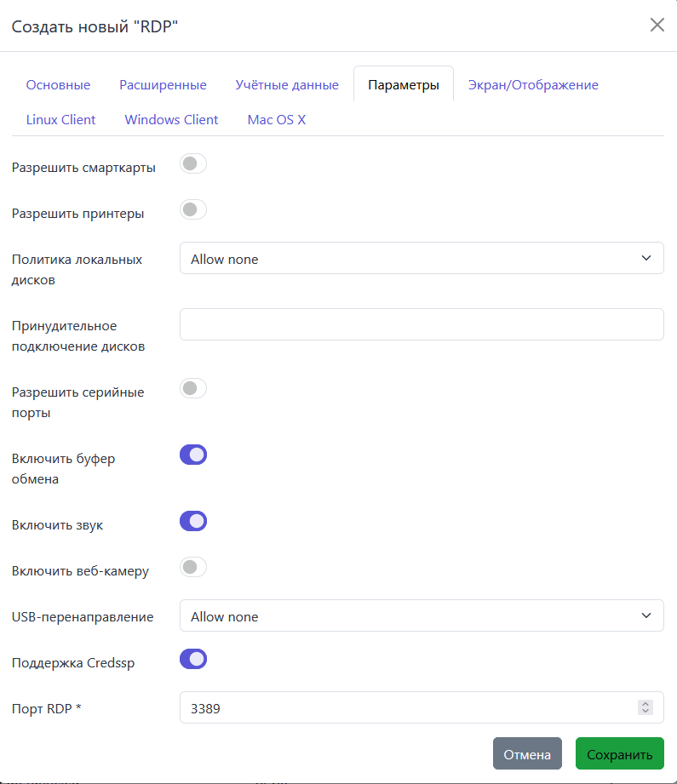Enable Разрешить принтеры switch
Screen dimensions: 677x784
click(x=193, y=210)
